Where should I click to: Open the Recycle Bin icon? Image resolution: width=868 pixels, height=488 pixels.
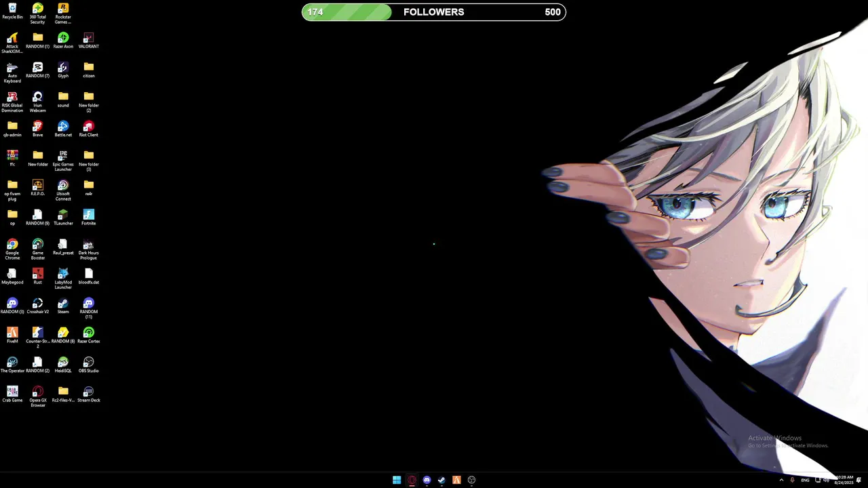click(12, 12)
